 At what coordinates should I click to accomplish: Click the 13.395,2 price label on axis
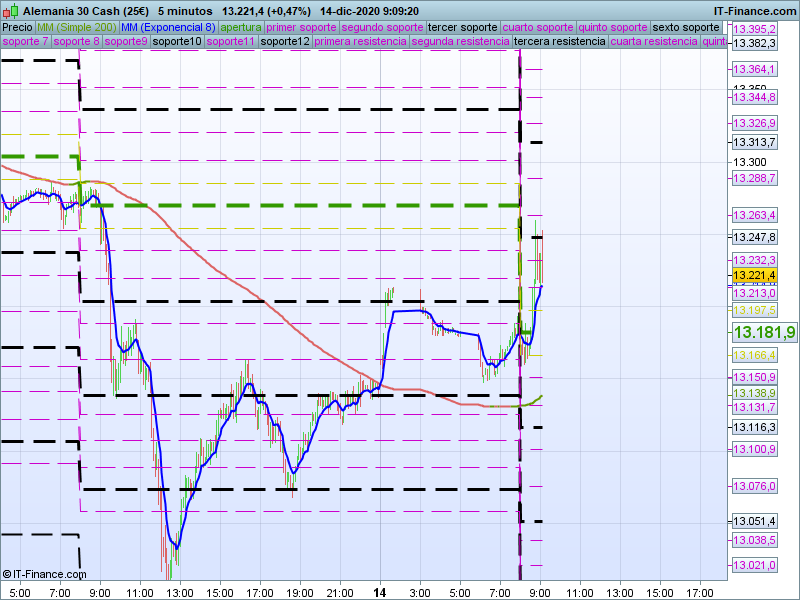(x=754, y=30)
